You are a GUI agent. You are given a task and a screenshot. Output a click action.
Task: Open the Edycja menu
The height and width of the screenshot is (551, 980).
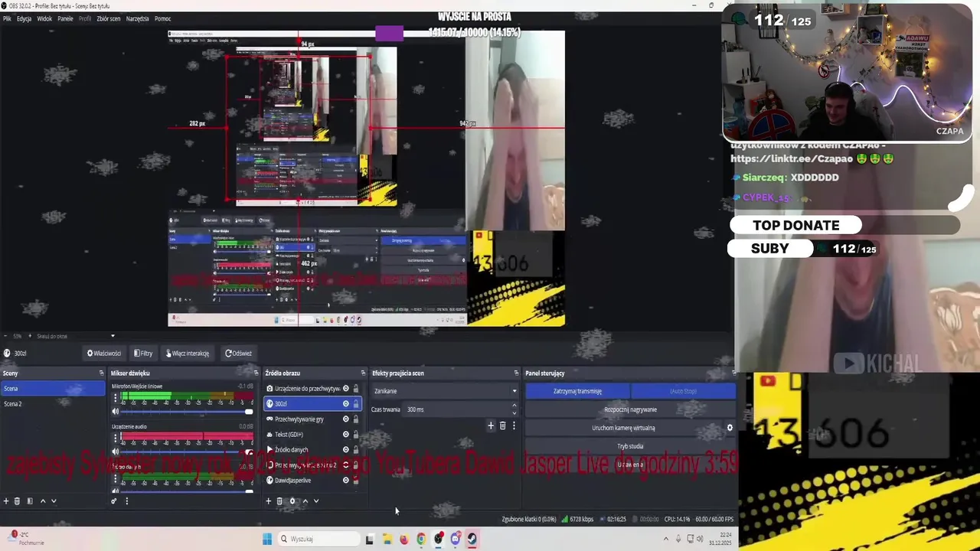pyautogui.click(x=24, y=18)
